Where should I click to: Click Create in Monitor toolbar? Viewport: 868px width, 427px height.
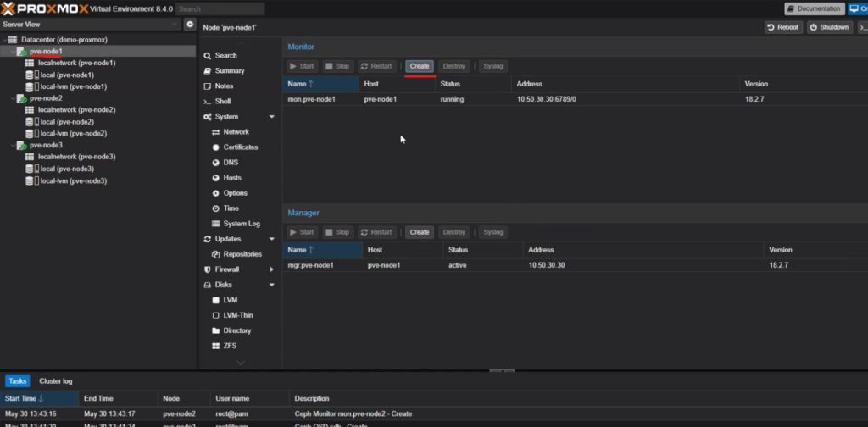coord(420,66)
